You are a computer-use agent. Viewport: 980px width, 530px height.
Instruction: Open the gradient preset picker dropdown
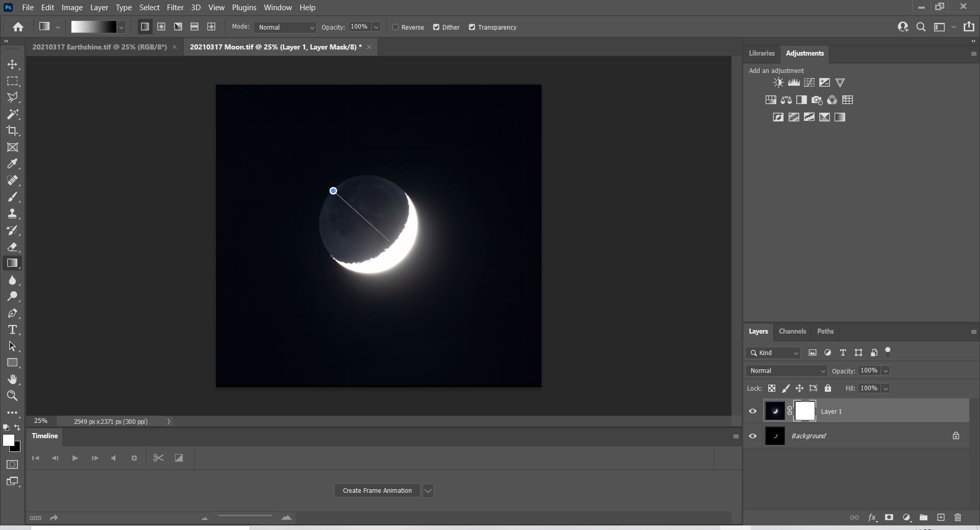coord(121,27)
